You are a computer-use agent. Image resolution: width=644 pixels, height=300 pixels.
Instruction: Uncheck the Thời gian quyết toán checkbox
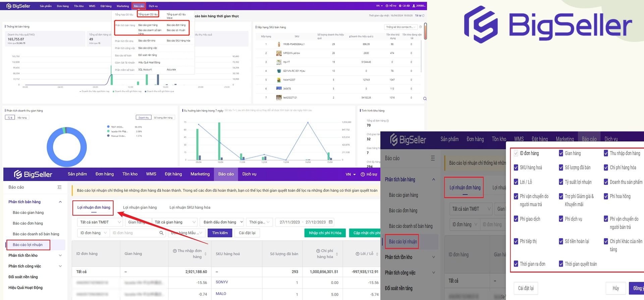[561, 264]
